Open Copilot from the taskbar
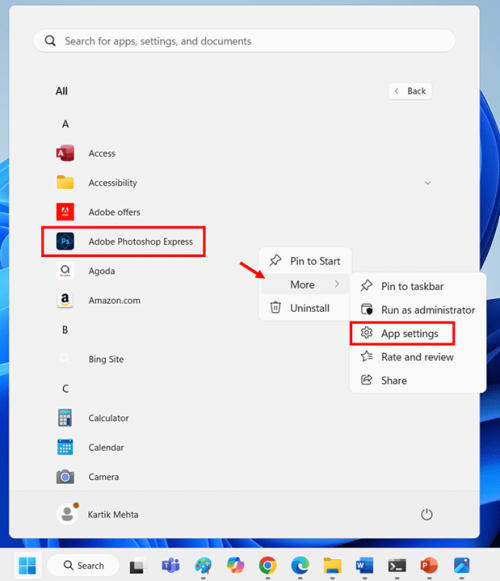The image size is (500, 581). (235, 565)
